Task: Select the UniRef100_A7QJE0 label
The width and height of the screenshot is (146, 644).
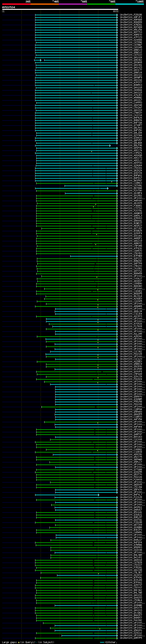Action: coord(131,95)
